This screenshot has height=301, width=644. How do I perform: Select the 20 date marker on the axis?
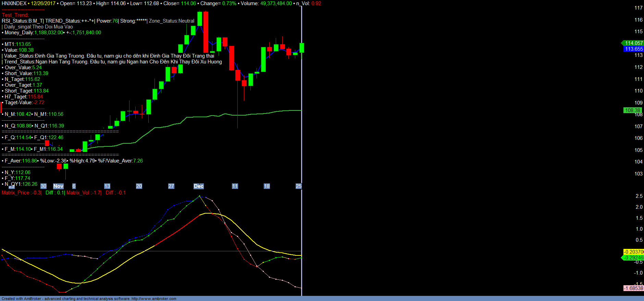click(139, 186)
